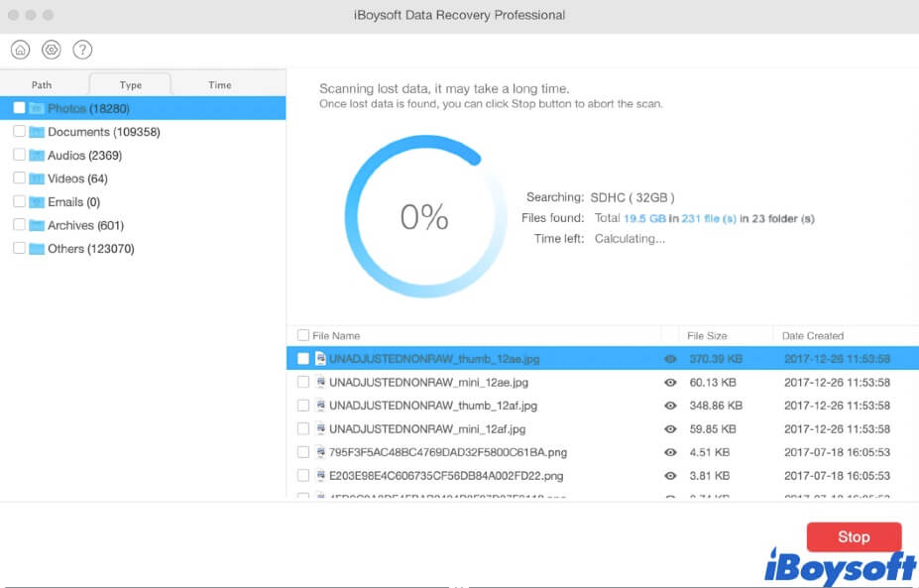Click file icon of UNADJUSTEDNONRAW_mini_12af.jpg
This screenshot has height=588, width=919.
[x=320, y=428]
